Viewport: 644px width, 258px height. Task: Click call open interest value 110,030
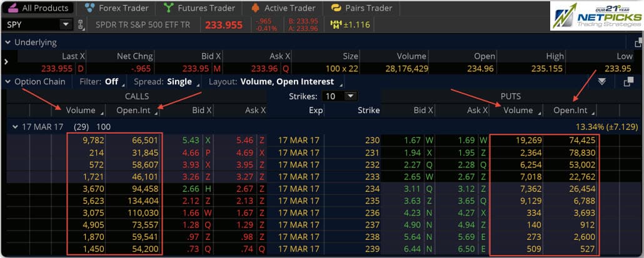(x=143, y=212)
